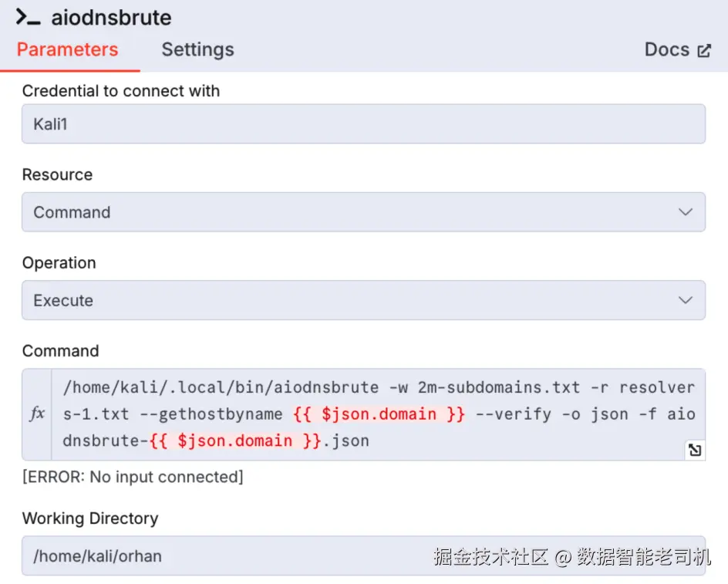The width and height of the screenshot is (728, 584).
Task: Open the Docs text link
Action: (666, 50)
